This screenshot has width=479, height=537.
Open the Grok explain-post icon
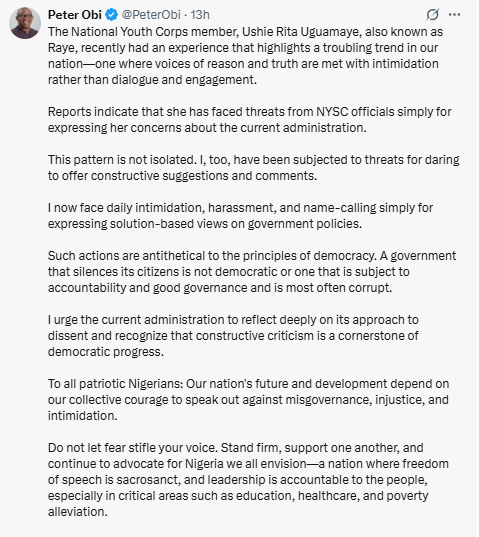(x=433, y=15)
